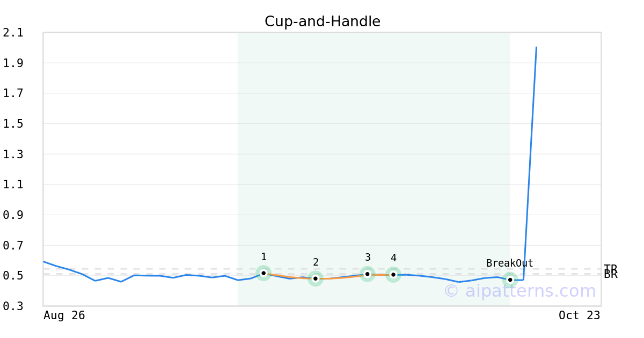The height and width of the screenshot is (338, 644).
Task: Click the Aug 26 start date label
Action: pyautogui.click(x=64, y=315)
